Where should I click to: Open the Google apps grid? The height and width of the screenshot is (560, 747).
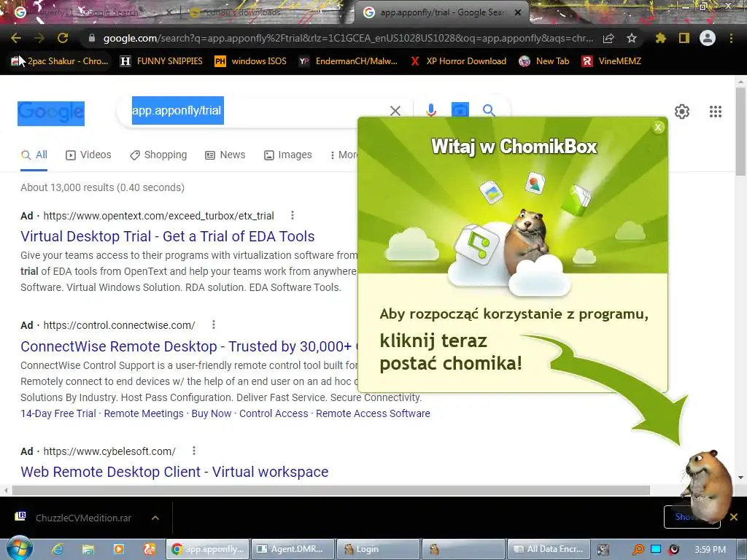716,112
